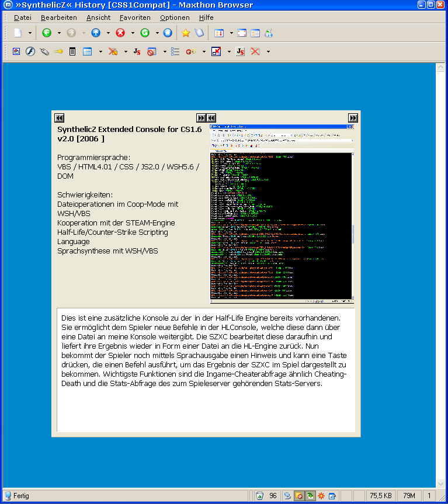This screenshot has height=504, width=448.
Task: Open dropdown beside the red-yellow circles icon
Action: [204, 51]
